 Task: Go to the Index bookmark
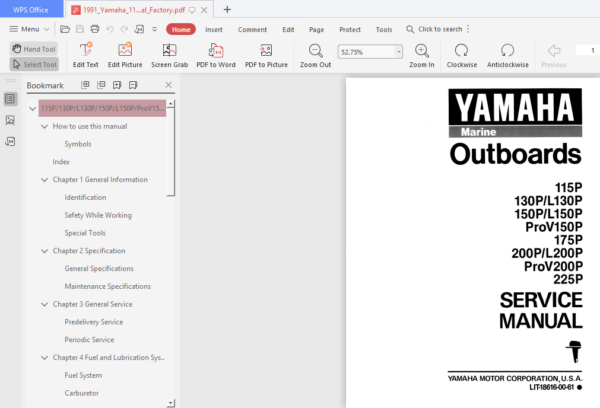point(61,162)
